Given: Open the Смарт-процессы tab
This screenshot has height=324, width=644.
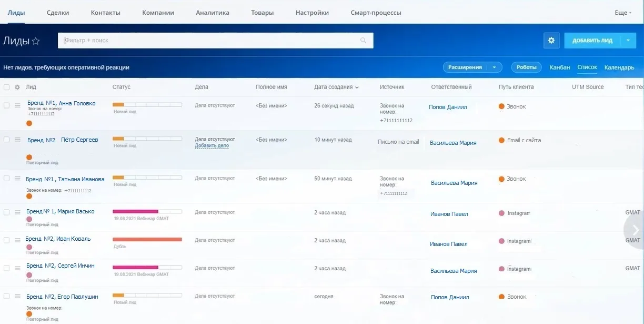Looking at the screenshot, I should [x=376, y=13].
